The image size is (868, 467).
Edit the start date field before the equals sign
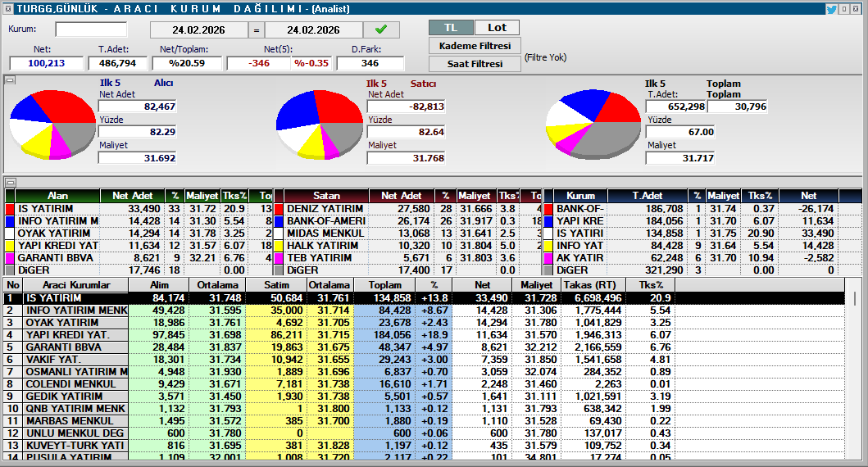point(198,29)
